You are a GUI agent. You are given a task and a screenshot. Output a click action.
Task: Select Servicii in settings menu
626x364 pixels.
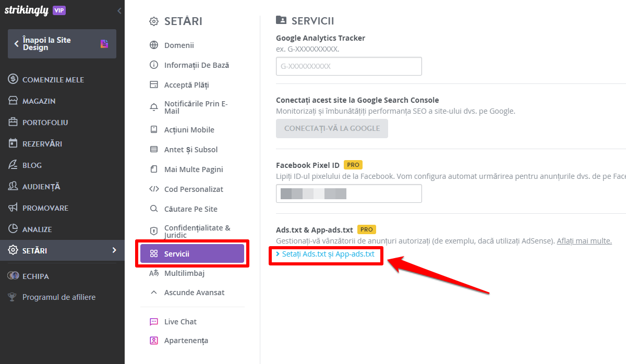pos(192,253)
